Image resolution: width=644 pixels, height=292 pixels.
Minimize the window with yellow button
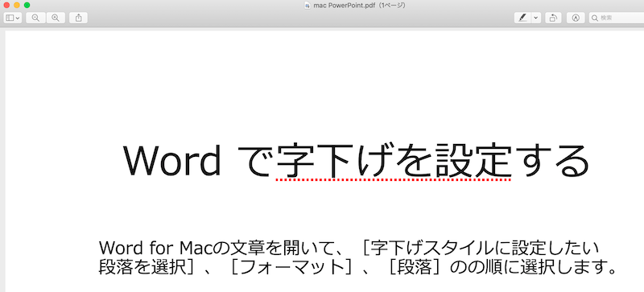point(17,6)
